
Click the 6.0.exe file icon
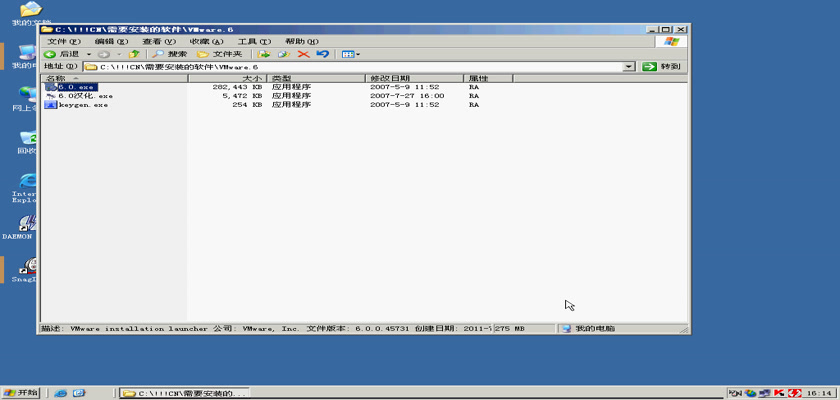point(51,87)
